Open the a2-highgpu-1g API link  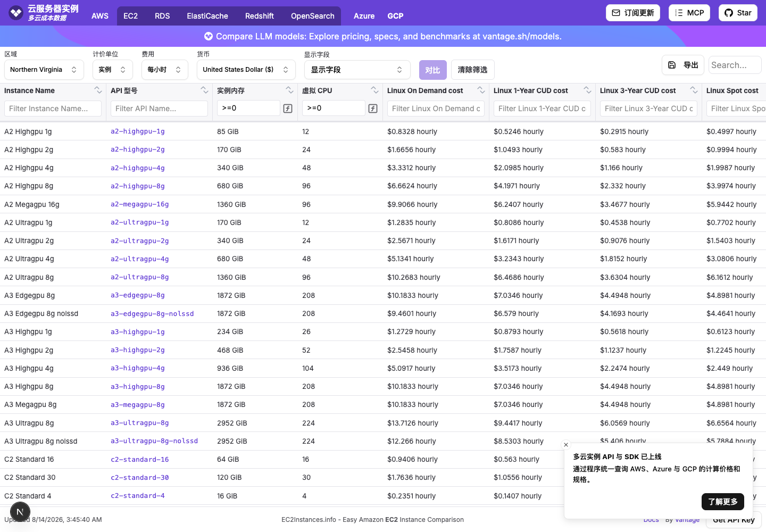click(x=138, y=131)
